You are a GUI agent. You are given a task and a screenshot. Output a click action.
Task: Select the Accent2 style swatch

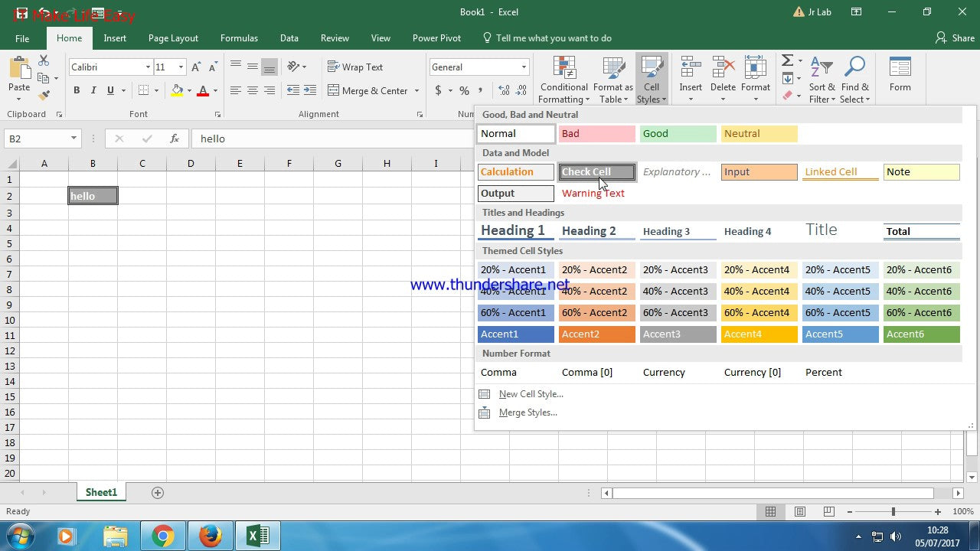[596, 334]
